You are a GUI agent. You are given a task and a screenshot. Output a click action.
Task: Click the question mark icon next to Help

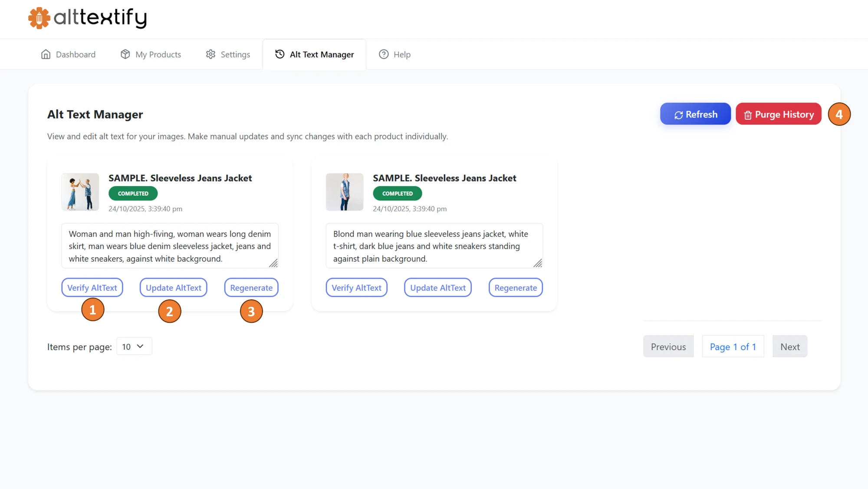(x=384, y=54)
